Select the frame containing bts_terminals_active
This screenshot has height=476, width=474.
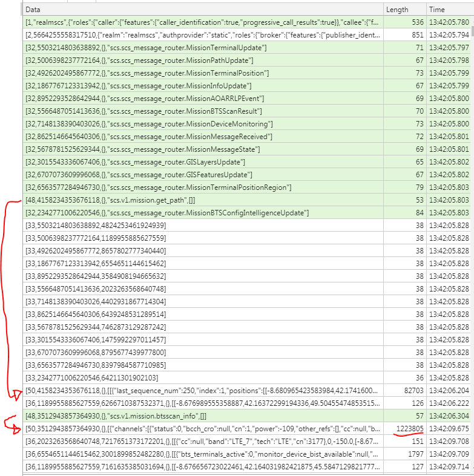coord(246,454)
